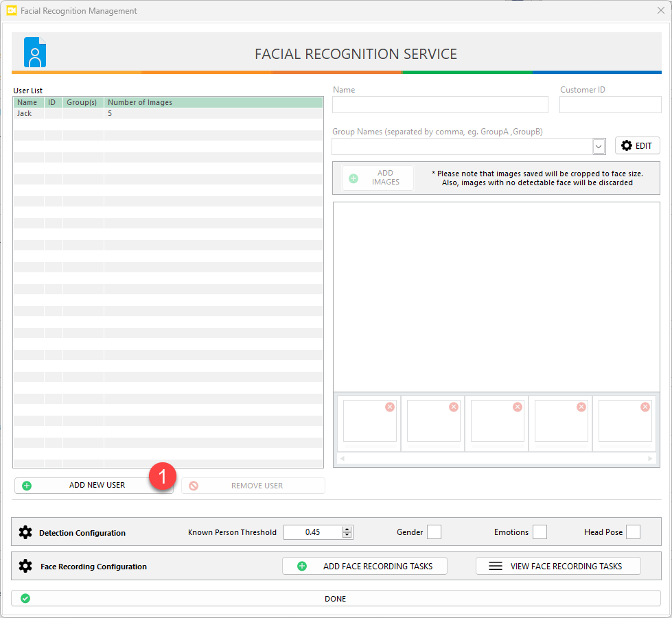This screenshot has width=672, height=618.
Task: Click the red X on fourth thumbnail
Action: point(581,407)
